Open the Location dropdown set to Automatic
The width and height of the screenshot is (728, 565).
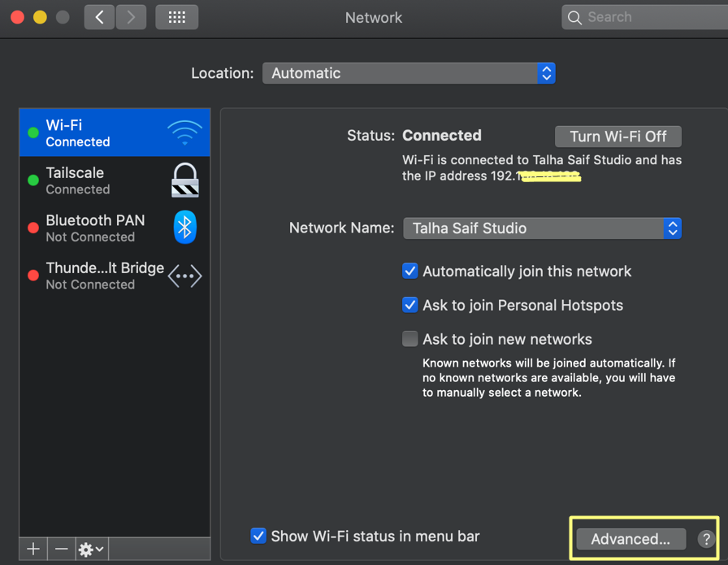click(x=409, y=73)
